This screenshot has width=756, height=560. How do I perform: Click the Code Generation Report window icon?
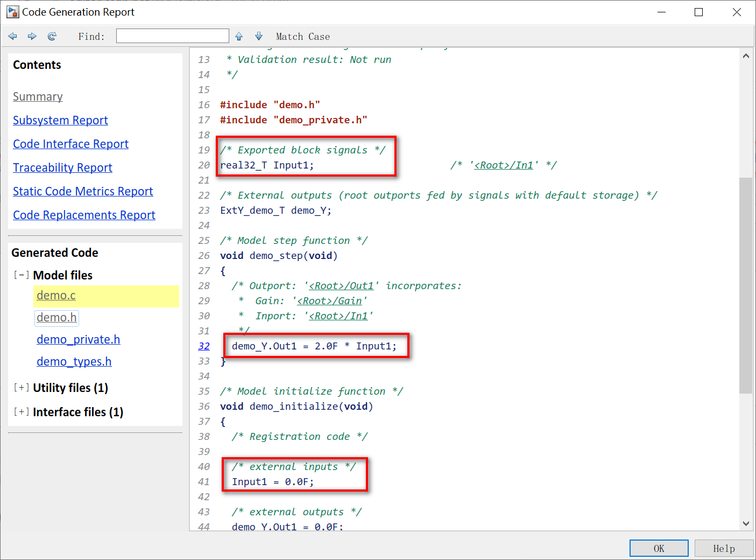pyautogui.click(x=13, y=12)
